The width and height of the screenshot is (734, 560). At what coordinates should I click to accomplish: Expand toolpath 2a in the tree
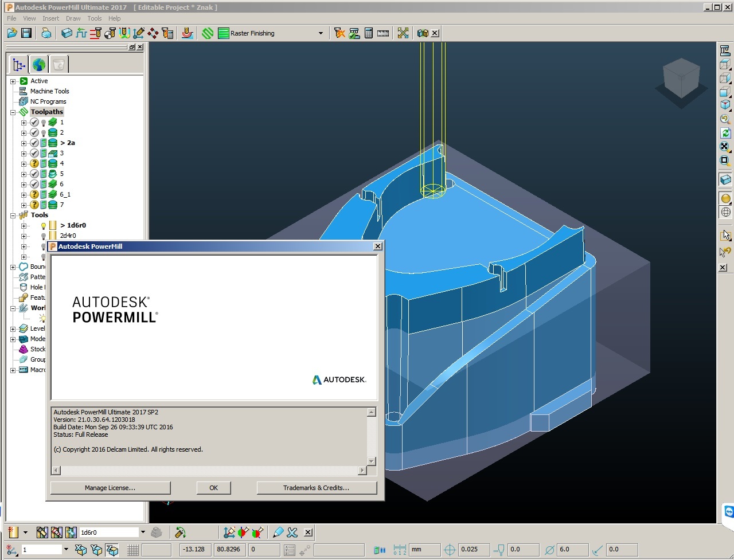(x=24, y=143)
